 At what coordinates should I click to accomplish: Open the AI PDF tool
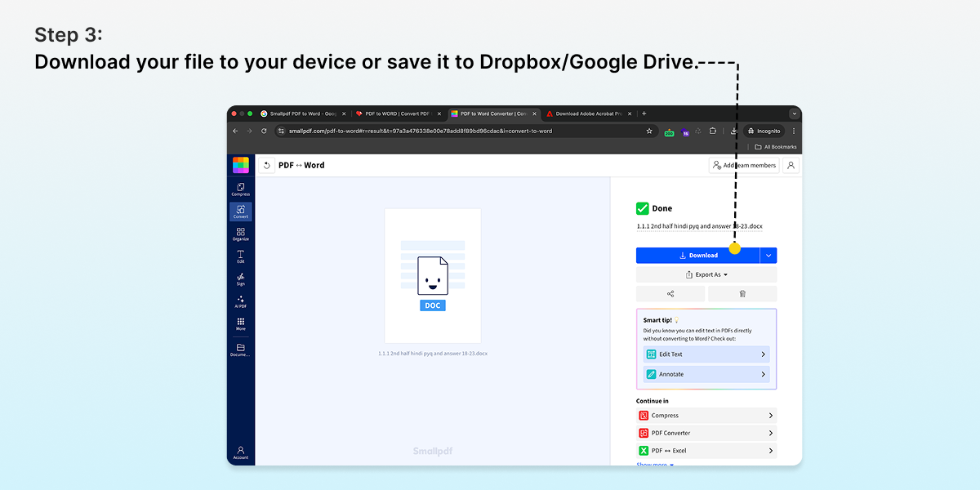coord(241,301)
